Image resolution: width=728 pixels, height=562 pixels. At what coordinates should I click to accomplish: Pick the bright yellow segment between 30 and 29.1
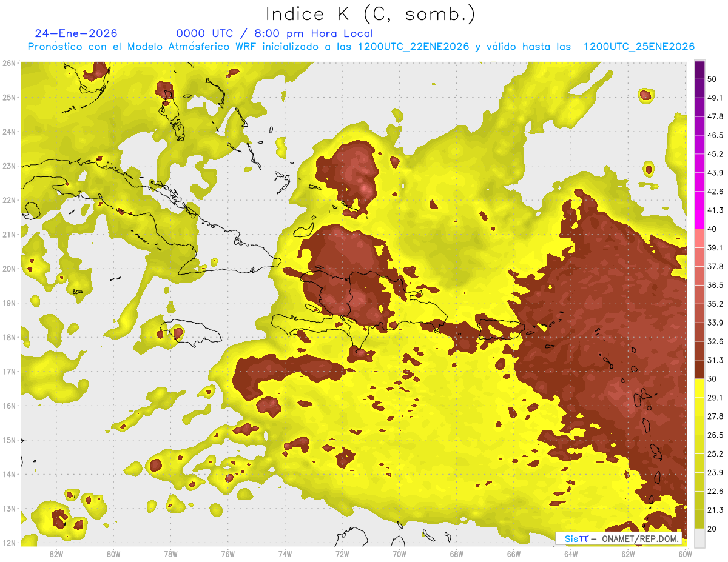pos(699,387)
